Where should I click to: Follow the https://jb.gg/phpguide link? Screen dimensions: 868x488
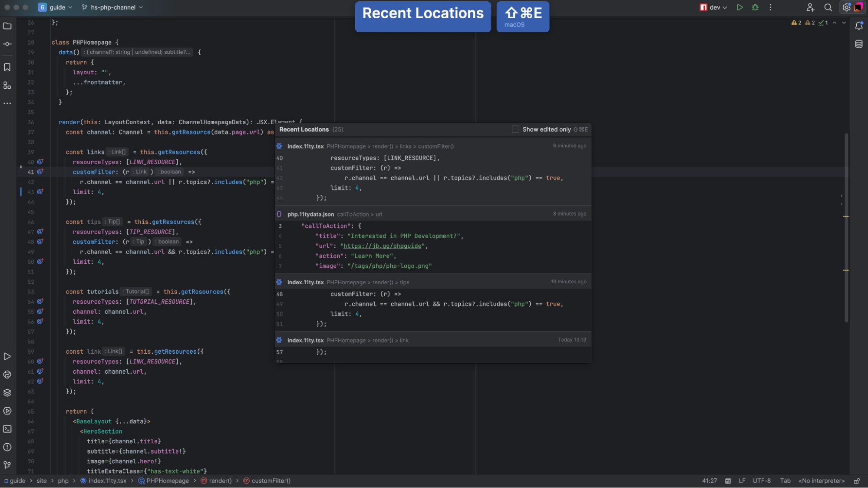click(x=382, y=246)
